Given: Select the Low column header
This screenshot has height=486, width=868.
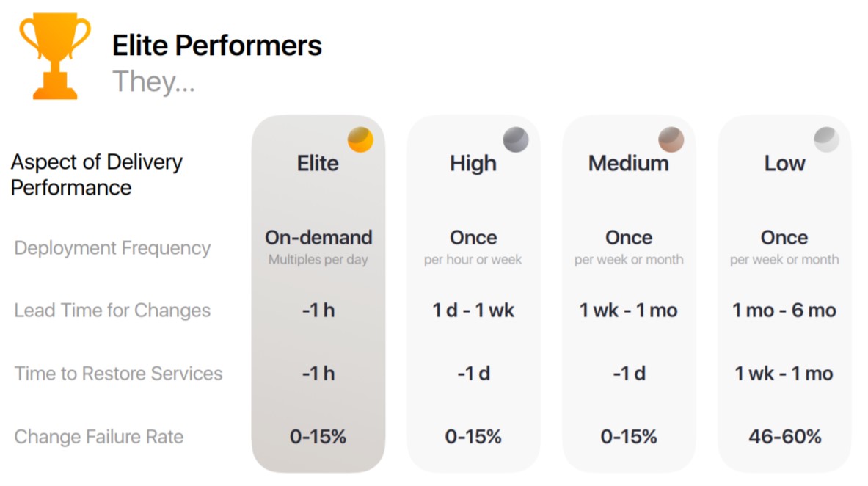Looking at the screenshot, I should pos(784,164).
